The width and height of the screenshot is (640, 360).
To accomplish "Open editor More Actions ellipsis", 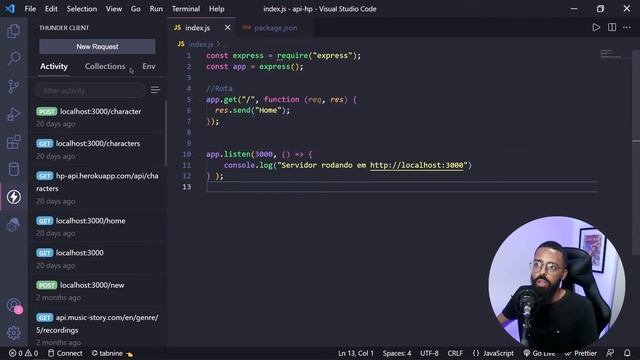I will tap(627, 27).
